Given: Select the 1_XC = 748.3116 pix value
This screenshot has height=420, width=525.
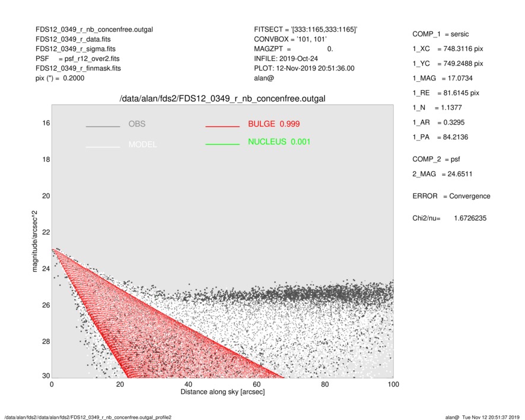Looking at the screenshot, I should (448, 49).
